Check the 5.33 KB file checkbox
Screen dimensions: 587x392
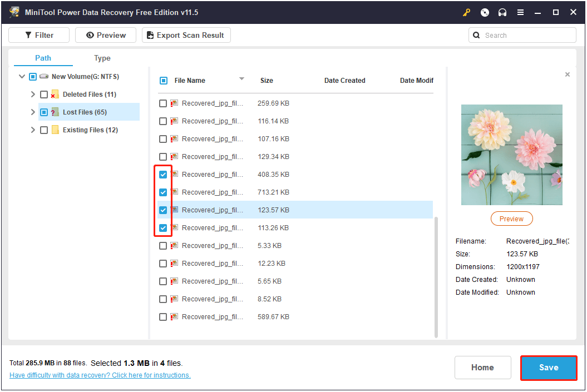coord(163,246)
